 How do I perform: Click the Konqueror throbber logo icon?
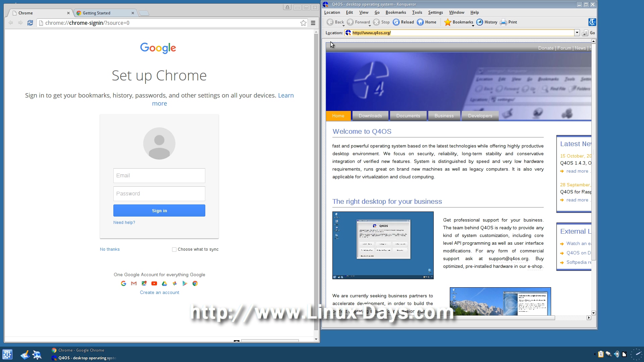[x=592, y=22]
